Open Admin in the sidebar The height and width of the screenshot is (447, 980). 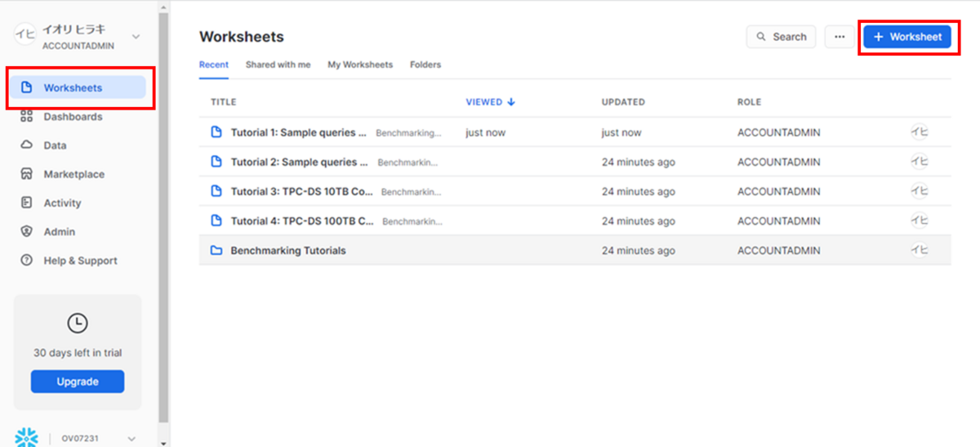click(x=59, y=232)
